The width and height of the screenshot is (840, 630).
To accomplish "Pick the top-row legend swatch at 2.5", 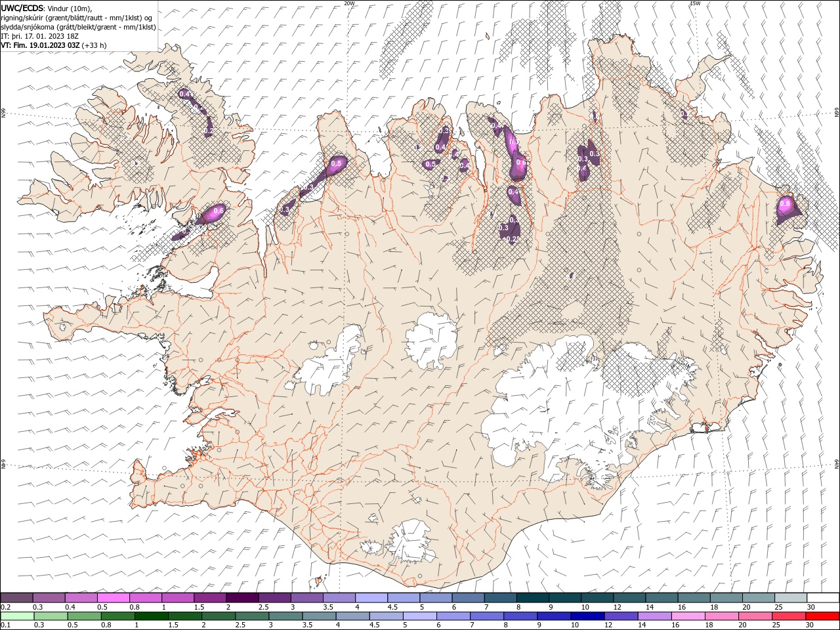I will [x=274, y=597].
